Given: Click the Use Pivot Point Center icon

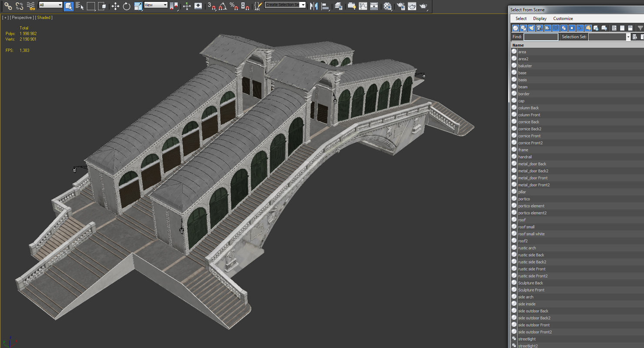Looking at the screenshot, I should click(174, 6).
